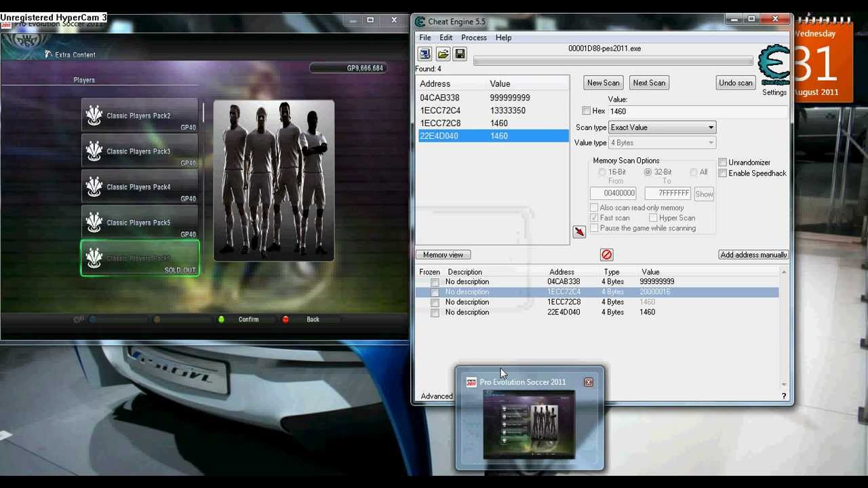Toggle the Hex checkbox
The image size is (868, 488).
586,111
